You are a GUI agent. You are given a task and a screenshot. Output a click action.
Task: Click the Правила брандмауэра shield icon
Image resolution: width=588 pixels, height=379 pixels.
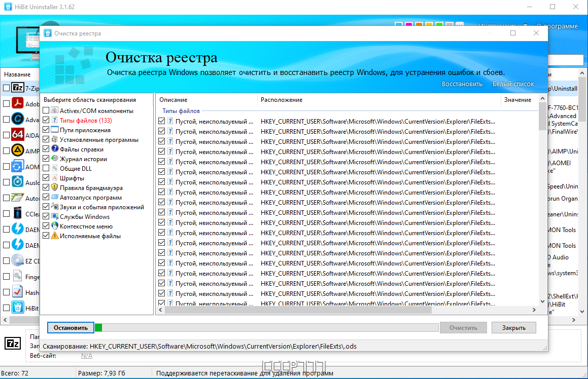pos(55,187)
